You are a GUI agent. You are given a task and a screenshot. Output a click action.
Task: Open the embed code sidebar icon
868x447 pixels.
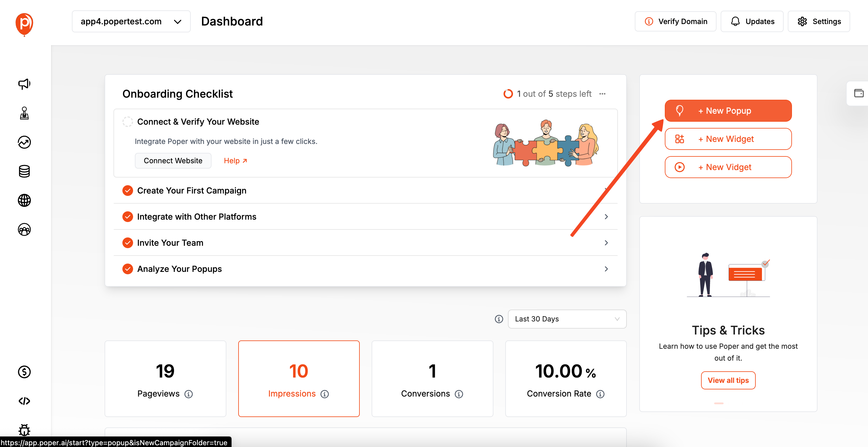click(x=24, y=401)
